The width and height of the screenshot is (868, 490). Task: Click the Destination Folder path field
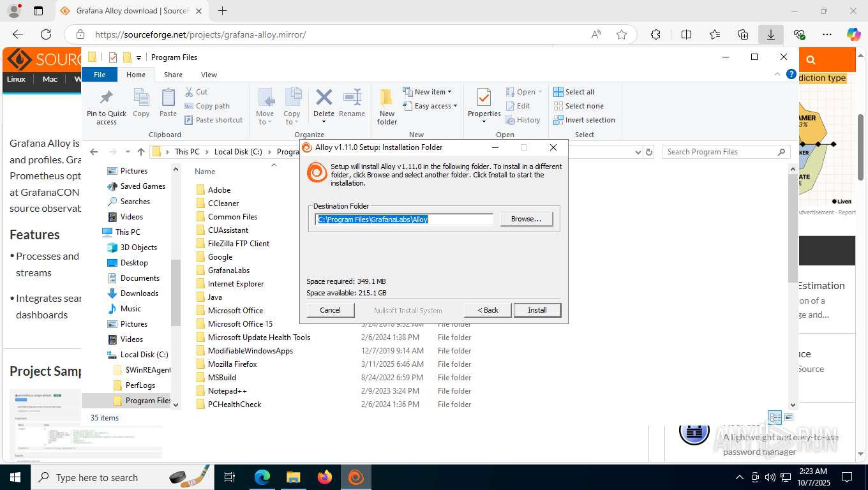[404, 219]
